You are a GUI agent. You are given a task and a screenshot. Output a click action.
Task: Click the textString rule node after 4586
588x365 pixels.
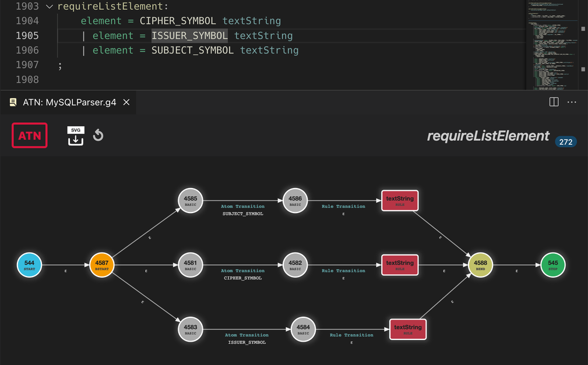tap(400, 200)
